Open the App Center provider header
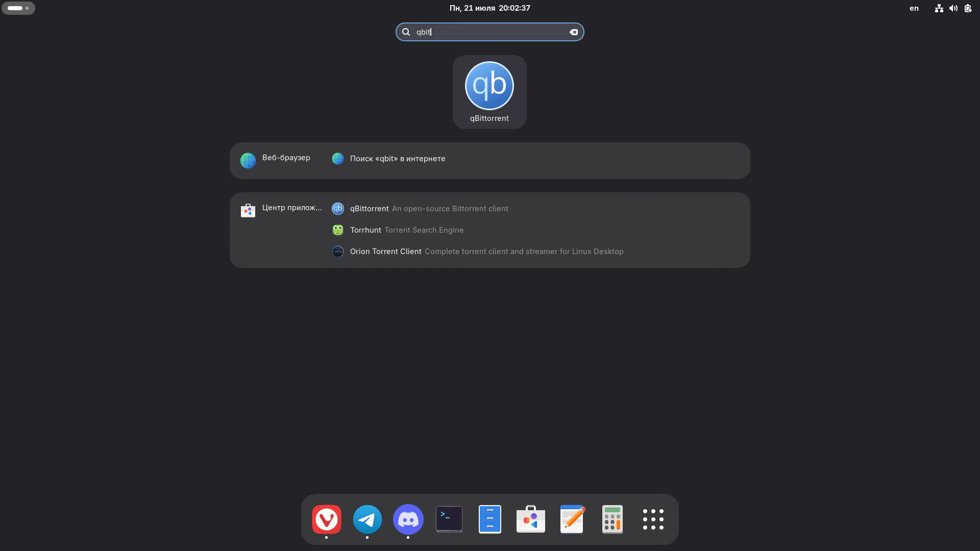 (x=281, y=210)
